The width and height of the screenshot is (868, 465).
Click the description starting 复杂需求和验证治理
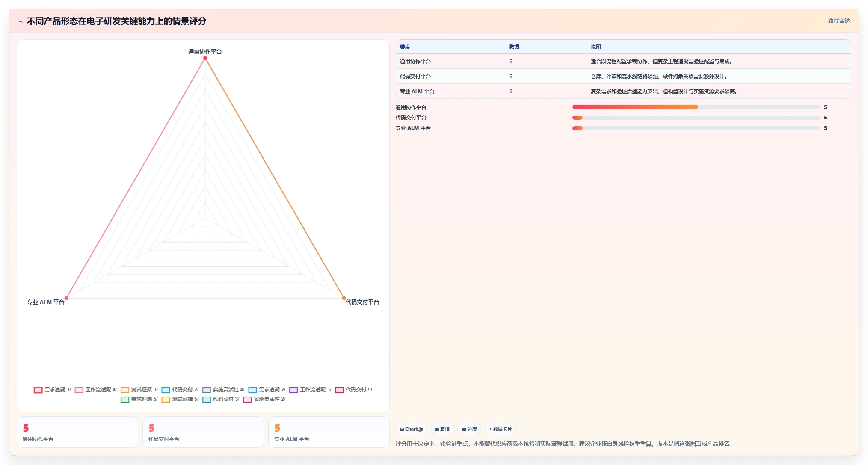coord(664,92)
